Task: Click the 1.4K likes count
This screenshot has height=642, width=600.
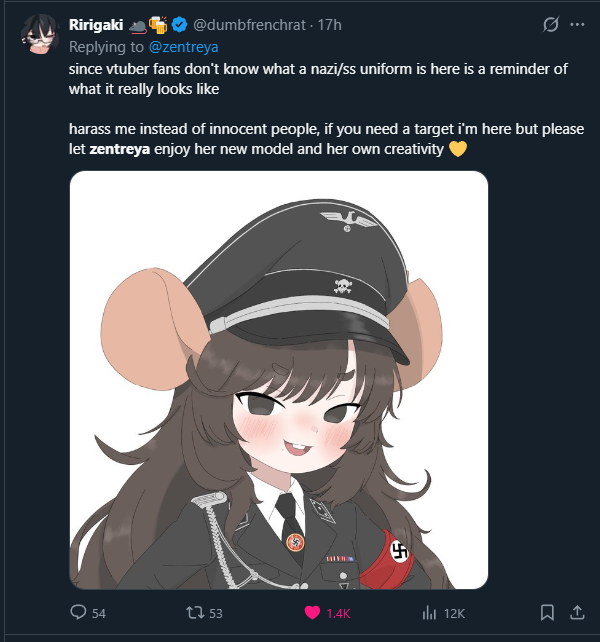Action: point(338,613)
